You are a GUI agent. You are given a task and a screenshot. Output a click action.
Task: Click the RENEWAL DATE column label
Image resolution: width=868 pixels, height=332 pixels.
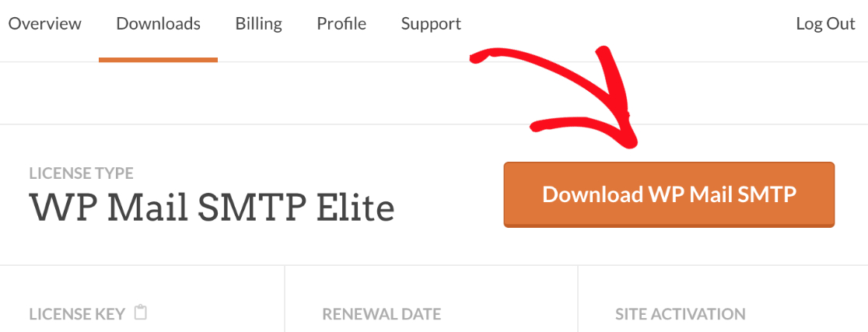381,314
